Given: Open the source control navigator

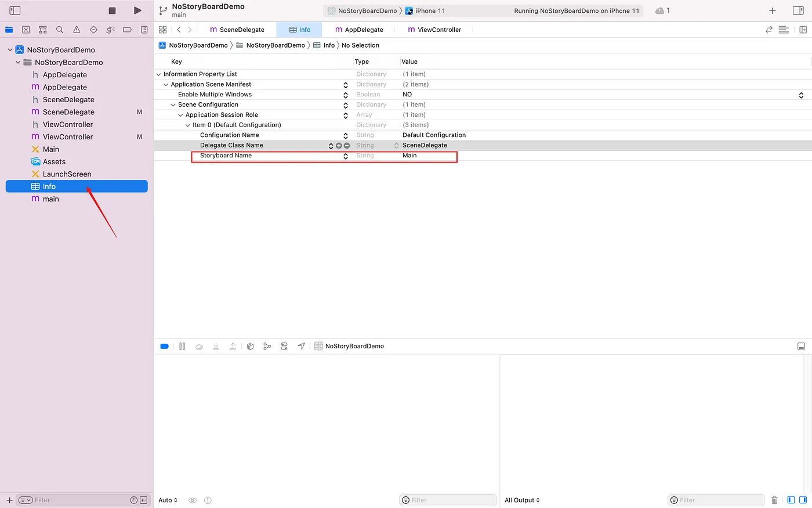Looking at the screenshot, I should (x=26, y=30).
